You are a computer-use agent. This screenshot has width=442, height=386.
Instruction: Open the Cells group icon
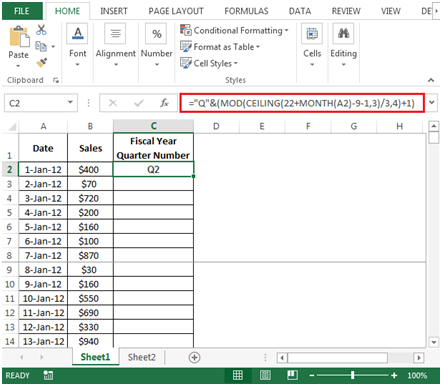pos(312,34)
